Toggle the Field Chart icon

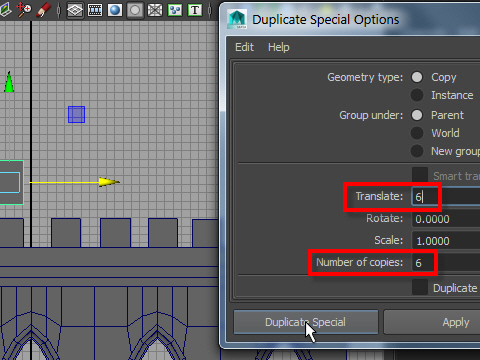click(155, 10)
